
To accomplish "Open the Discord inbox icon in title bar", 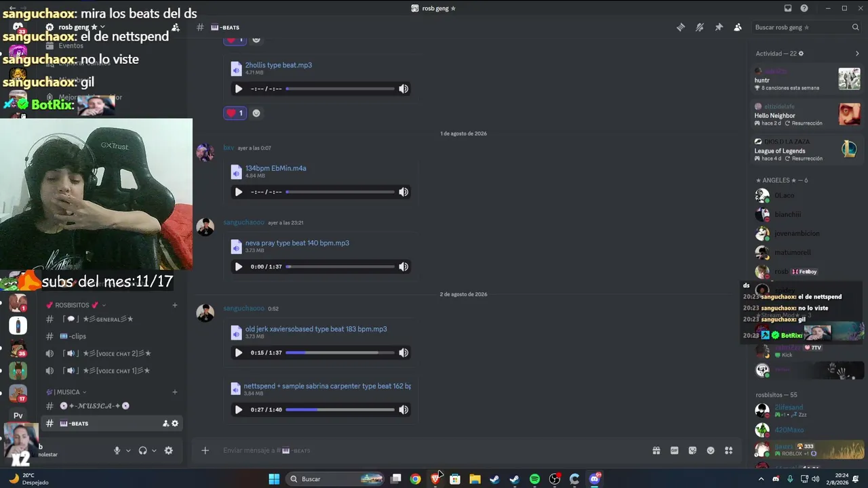I will click(788, 8).
